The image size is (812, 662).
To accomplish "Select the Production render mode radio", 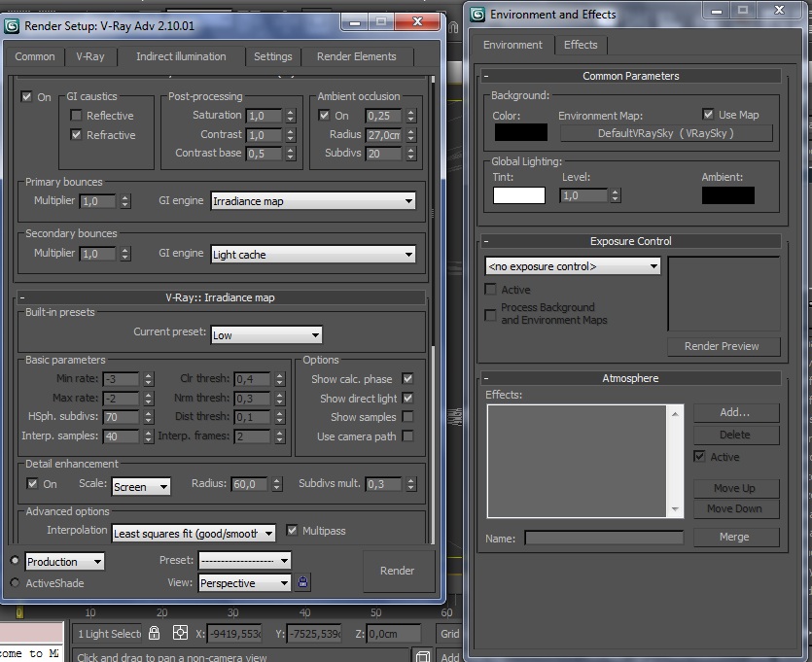I will [x=15, y=560].
